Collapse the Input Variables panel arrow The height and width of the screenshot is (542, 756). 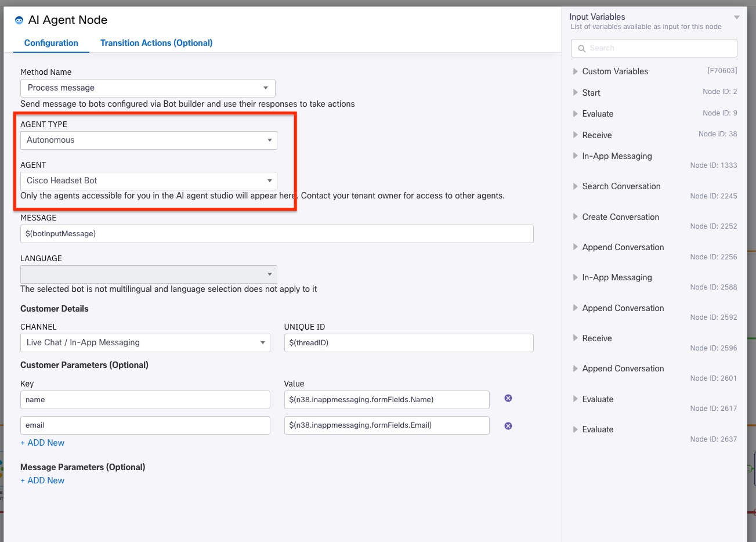coord(737,17)
